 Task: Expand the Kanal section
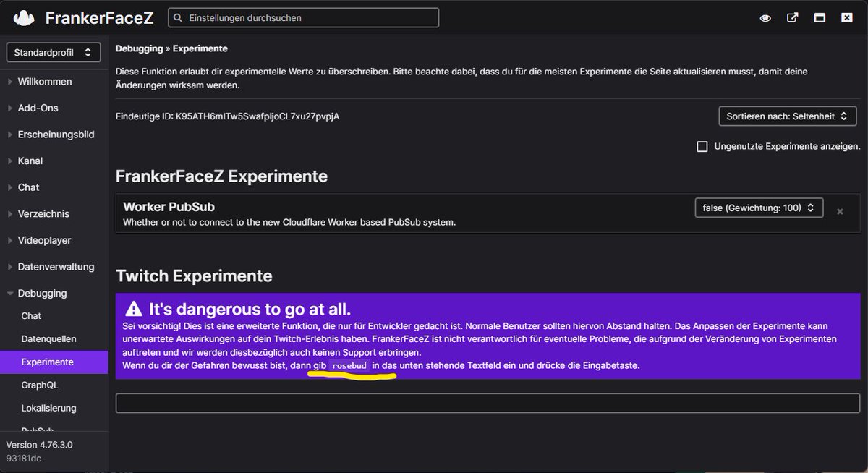tap(30, 161)
